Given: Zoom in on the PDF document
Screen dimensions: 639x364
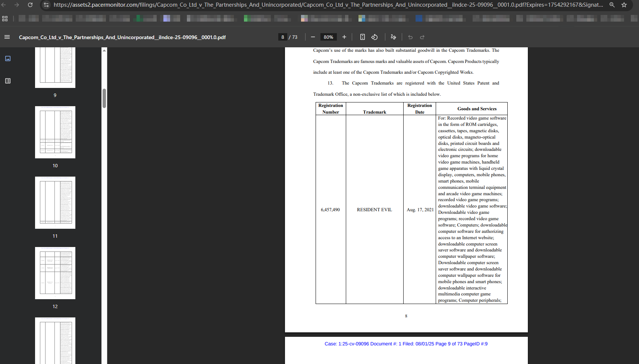Looking at the screenshot, I should coord(344,37).
